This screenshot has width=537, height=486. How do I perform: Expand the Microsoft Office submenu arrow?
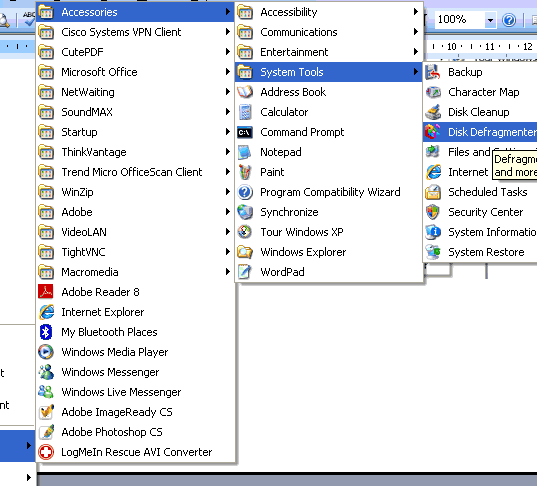228,72
